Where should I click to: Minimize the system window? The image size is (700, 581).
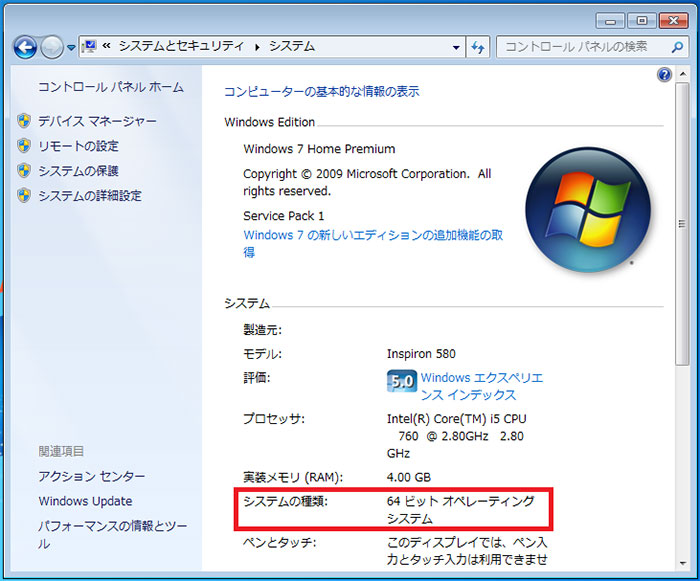tap(610, 21)
